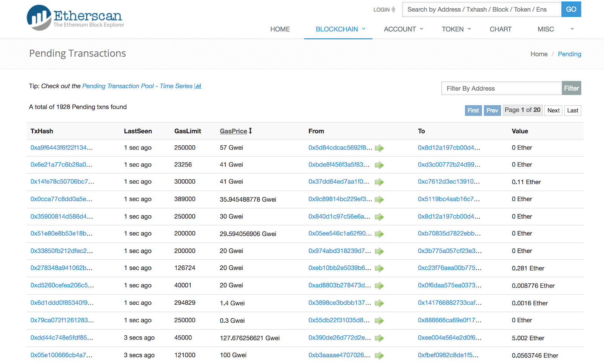Click the 0.008776 Ether value
604x364 pixels.
[533, 285]
